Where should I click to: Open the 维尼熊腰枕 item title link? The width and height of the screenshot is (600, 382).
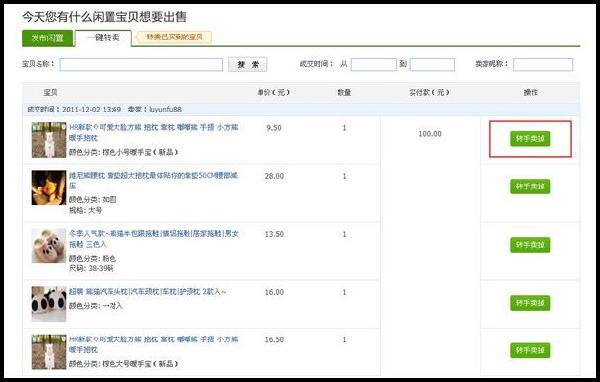(x=153, y=181)
